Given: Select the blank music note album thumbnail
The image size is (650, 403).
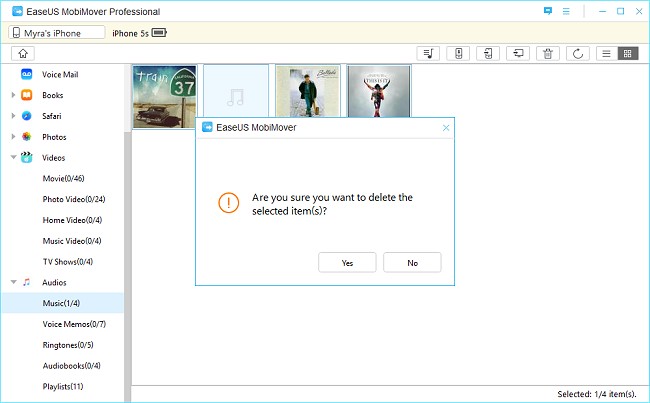Looking at the screenshot, I should (235, 91).
